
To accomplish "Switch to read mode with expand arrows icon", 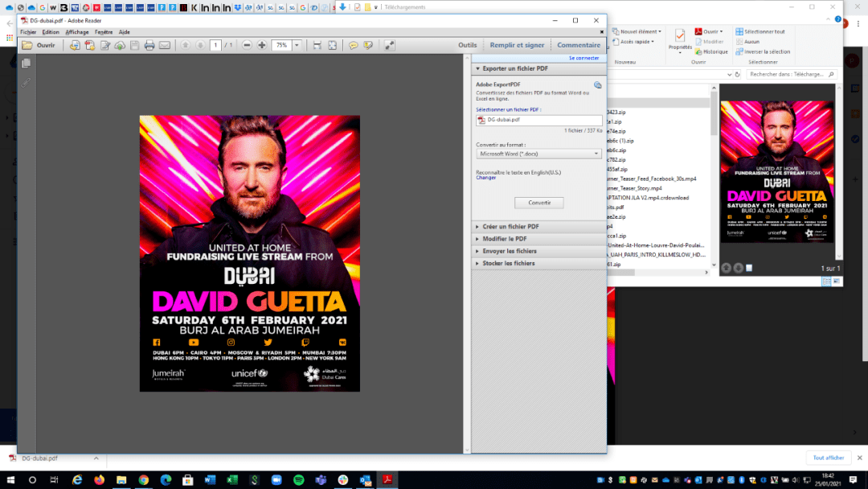I will pos(390,45).
